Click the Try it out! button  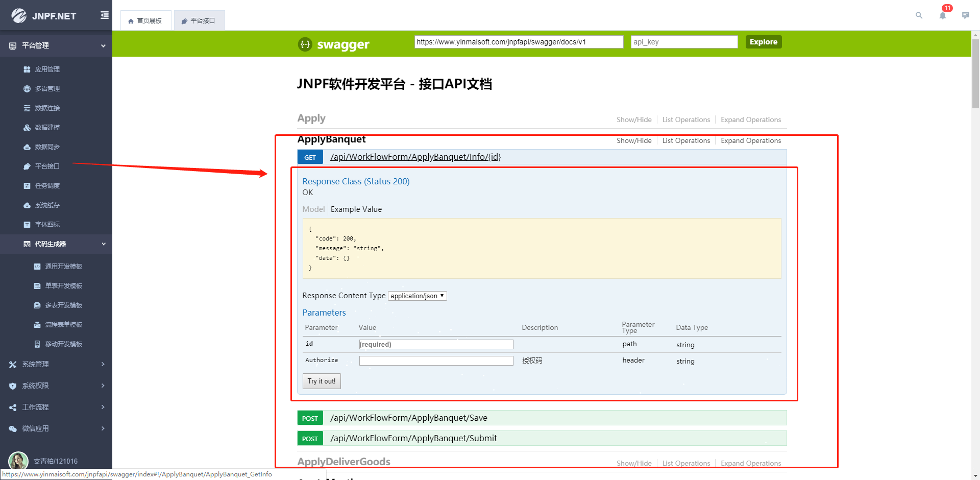tap(322, 381)
